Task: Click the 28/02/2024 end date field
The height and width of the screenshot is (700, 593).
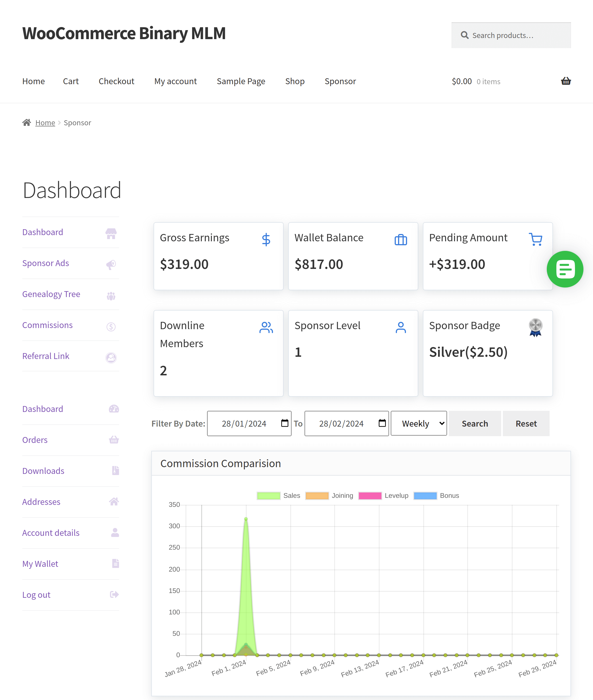Action: tap(347, 423)
